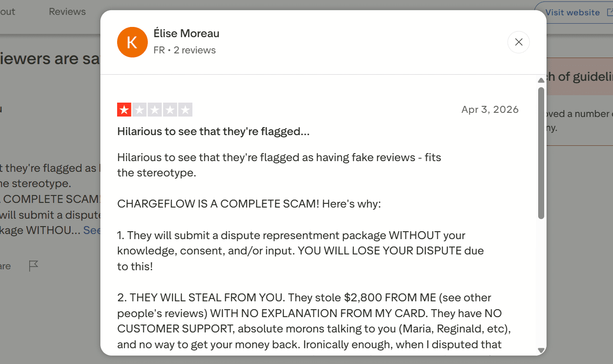Click the Apr 3, 2026 review date
The height and width of the screenshot is (364, 613).
[x=490, y=110]
